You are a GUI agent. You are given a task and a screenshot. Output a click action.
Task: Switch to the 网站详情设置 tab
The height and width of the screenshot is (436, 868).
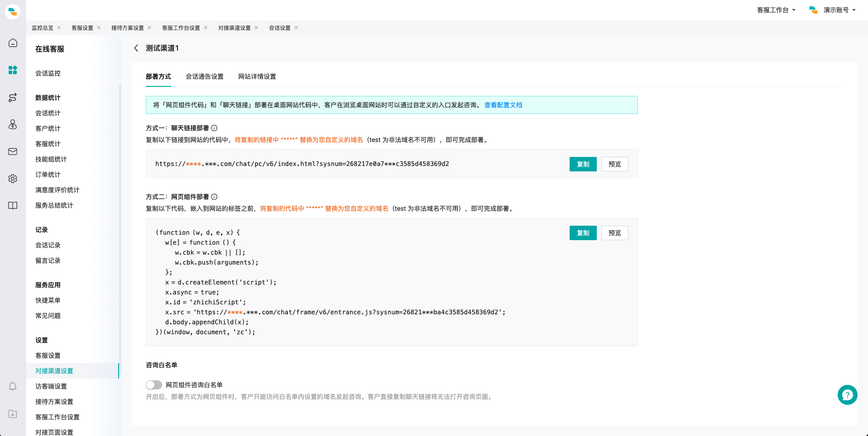(x=257, y=76)
